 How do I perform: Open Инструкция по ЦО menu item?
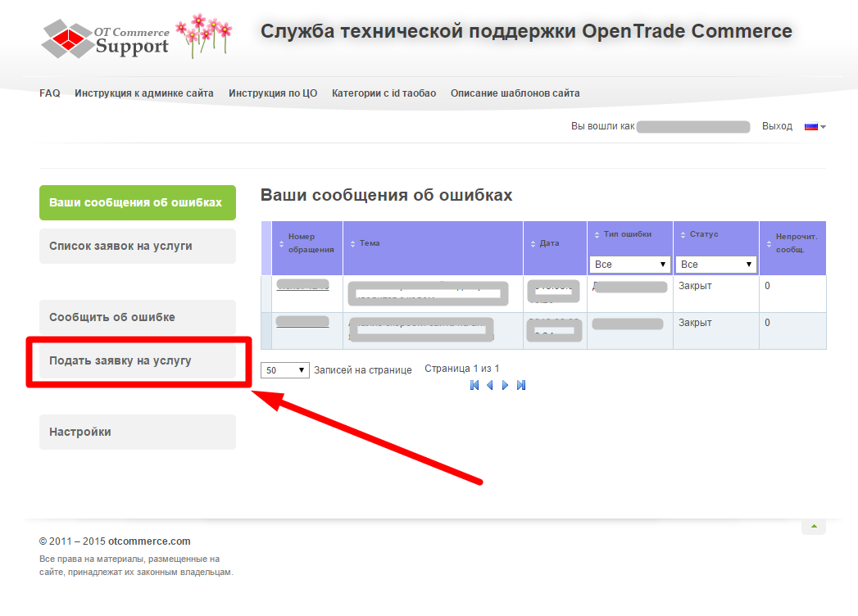(x=273, y=93)
